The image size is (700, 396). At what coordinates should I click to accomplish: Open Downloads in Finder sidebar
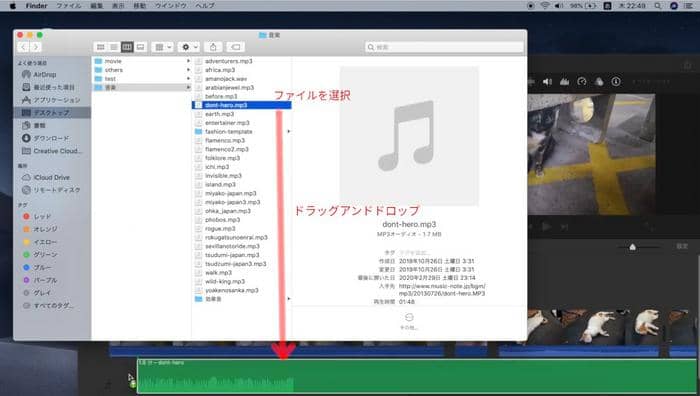tap(46, 138)
